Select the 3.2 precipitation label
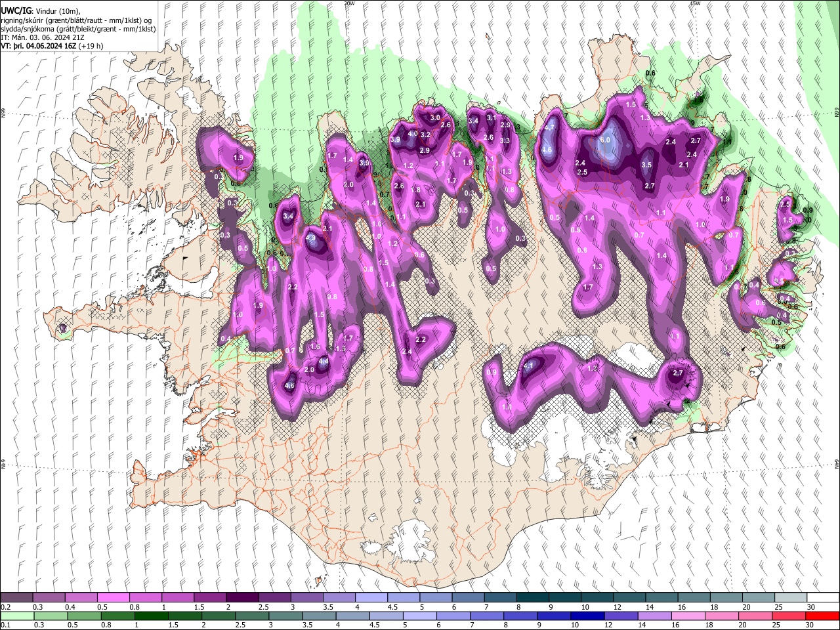 pyautogui.click(x=425, y=135)
